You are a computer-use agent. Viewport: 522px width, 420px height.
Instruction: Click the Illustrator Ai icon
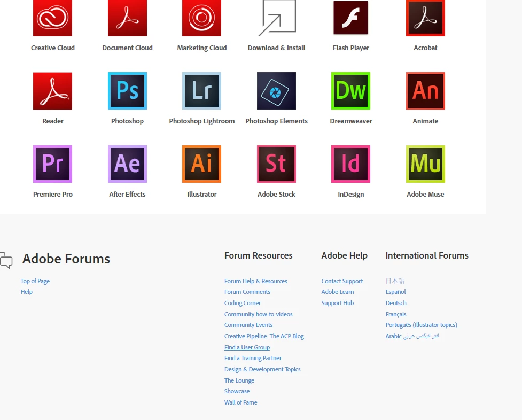tap(202, 164)
